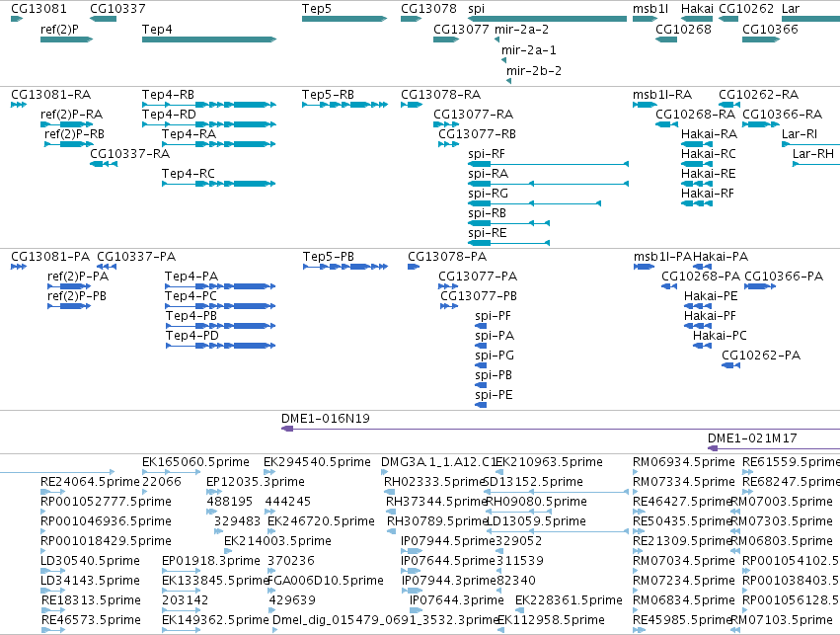Click DME1-021M17 clone label

[752, 438]
